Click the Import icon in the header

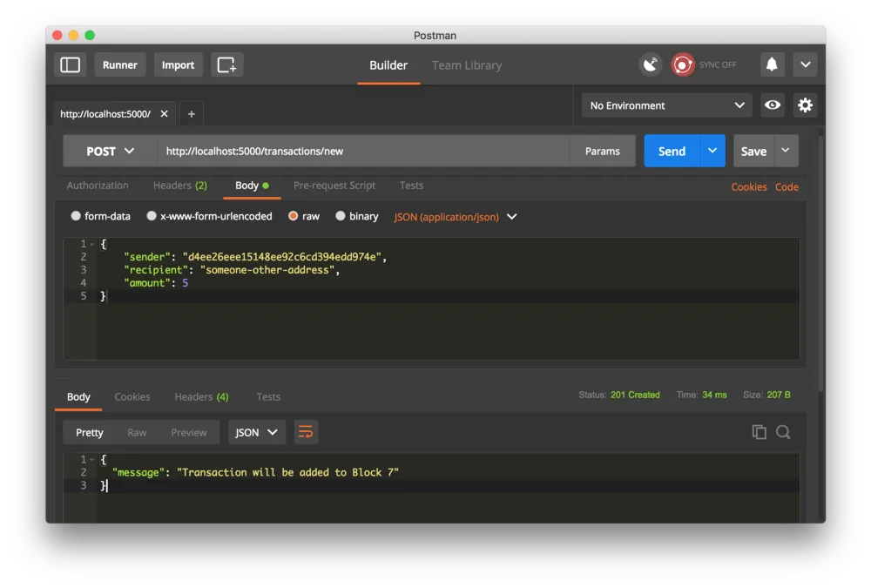click(x=178, y=64)
